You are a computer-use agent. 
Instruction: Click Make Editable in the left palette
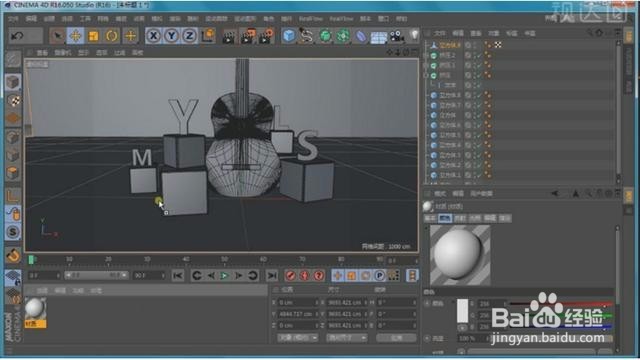click(x=13, y=60)
